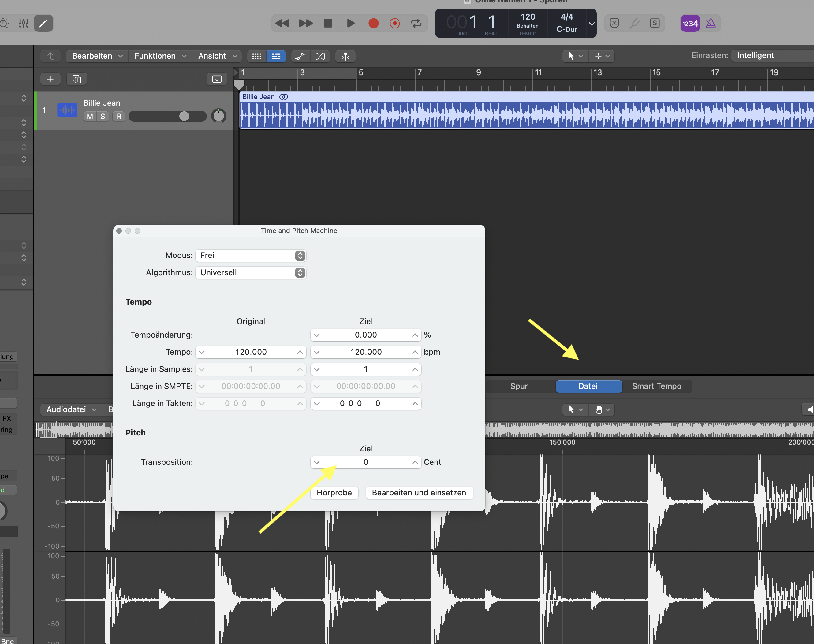Select the Billie Jean audio region
Viewport: 814px width, 644px height.
tap(526, 110)
